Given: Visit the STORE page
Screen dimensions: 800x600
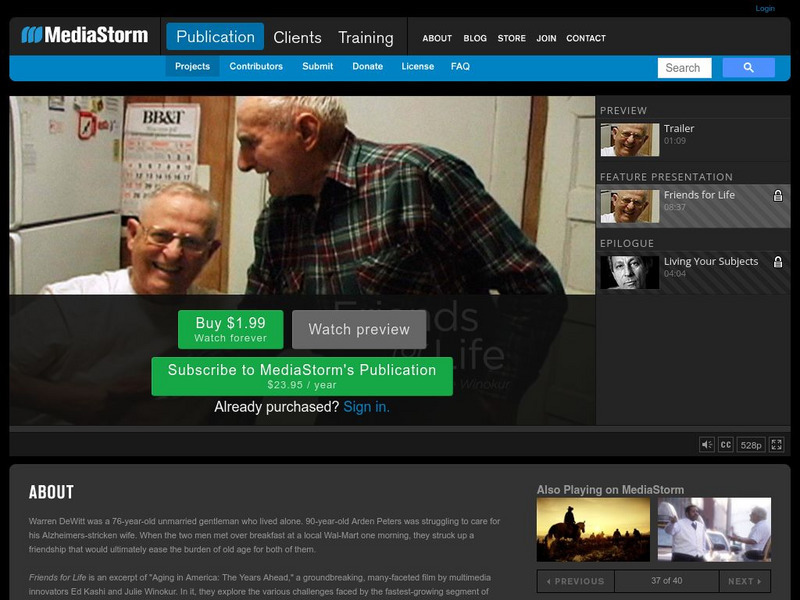Looking at the screenshot, I should (x=512, y=38).
